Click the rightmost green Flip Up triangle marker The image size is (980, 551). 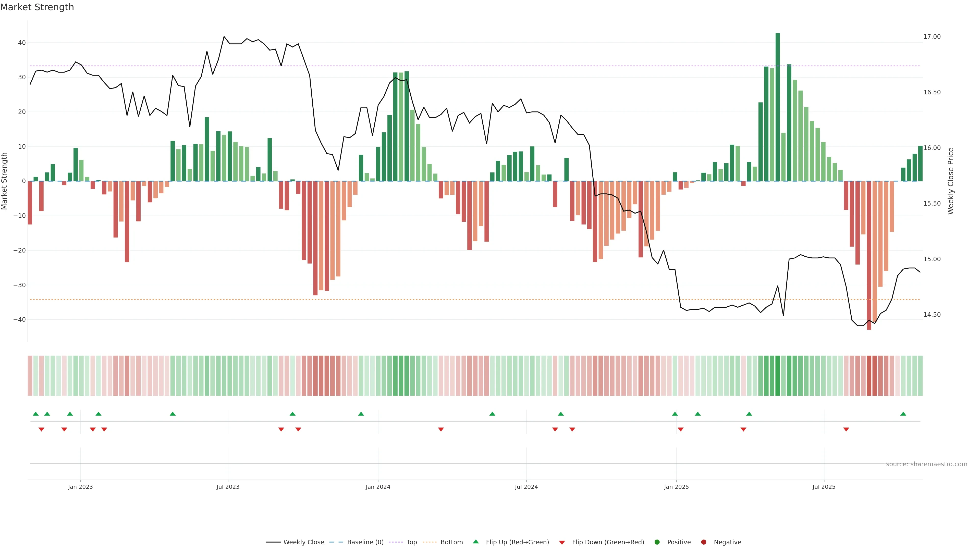point(903,414)
